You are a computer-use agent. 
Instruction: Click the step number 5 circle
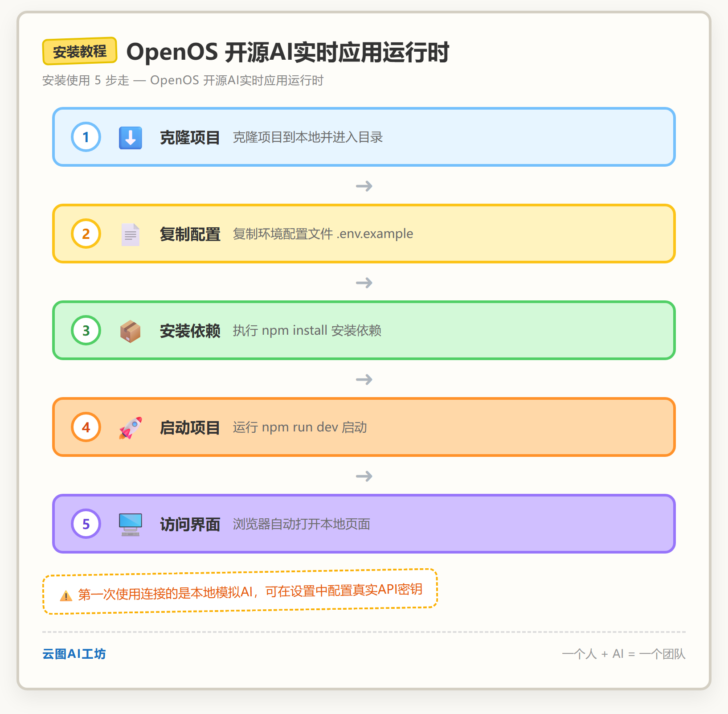86,524
